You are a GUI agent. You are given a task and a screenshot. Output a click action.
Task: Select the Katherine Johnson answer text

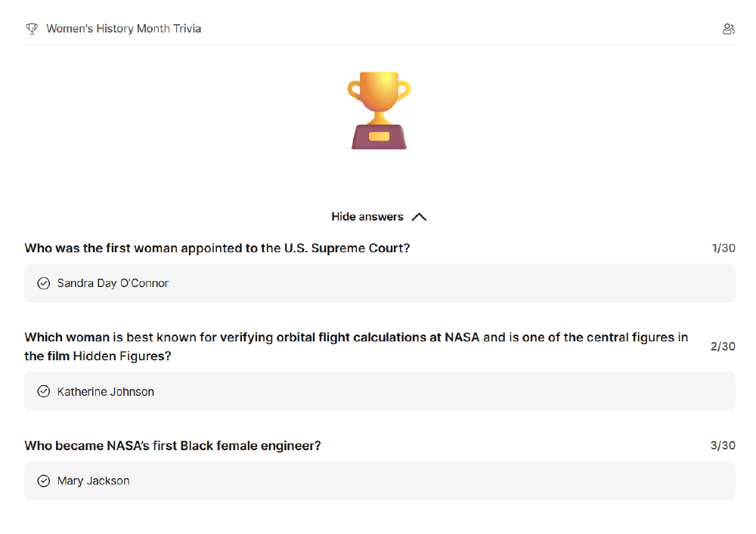(x=106, y=391)
